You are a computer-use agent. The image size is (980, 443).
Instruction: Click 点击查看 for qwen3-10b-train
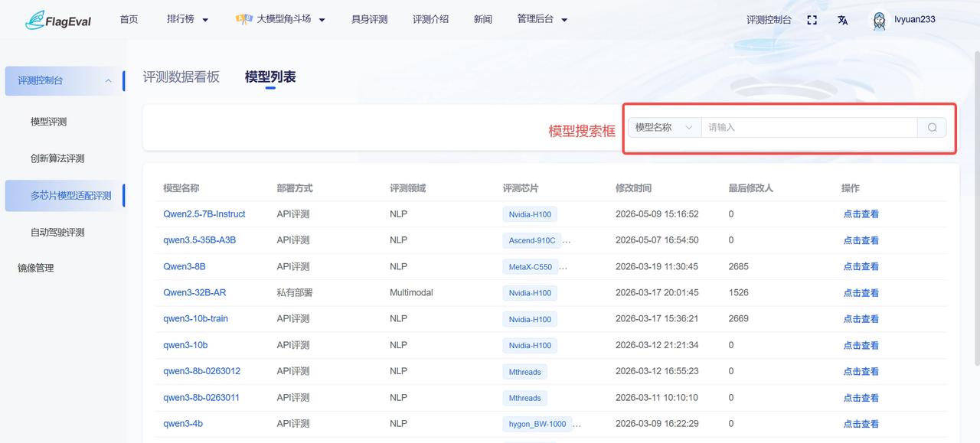tap(861, 319)
